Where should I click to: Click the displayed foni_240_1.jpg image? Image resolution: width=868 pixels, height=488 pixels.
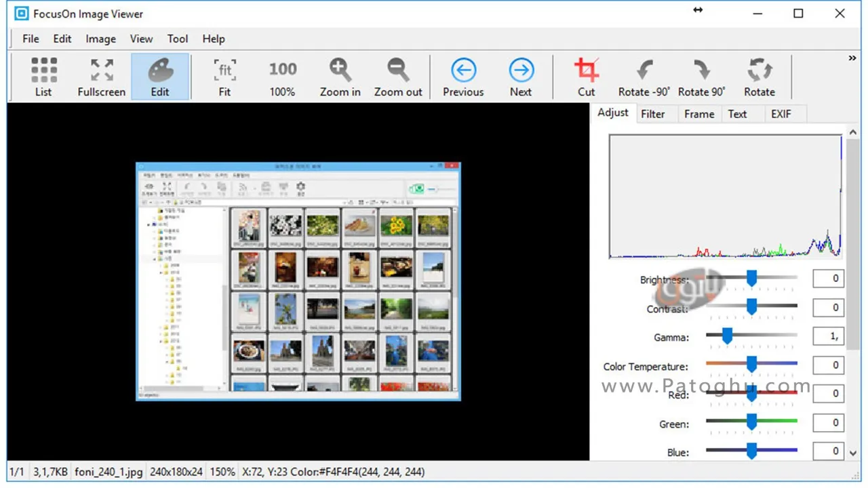[x=298, y=281]
